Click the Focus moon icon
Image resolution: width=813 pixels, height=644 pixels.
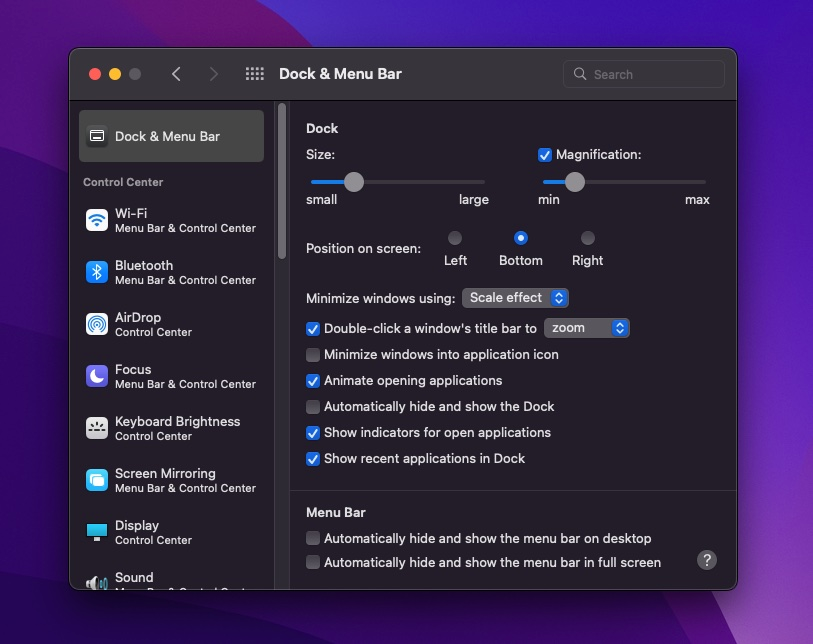[97, 376]
